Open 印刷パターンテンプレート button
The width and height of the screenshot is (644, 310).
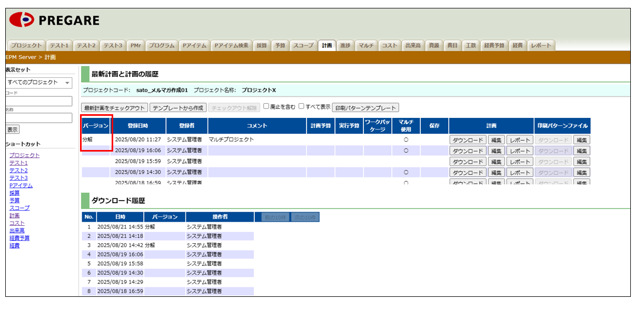pos(366,108)
